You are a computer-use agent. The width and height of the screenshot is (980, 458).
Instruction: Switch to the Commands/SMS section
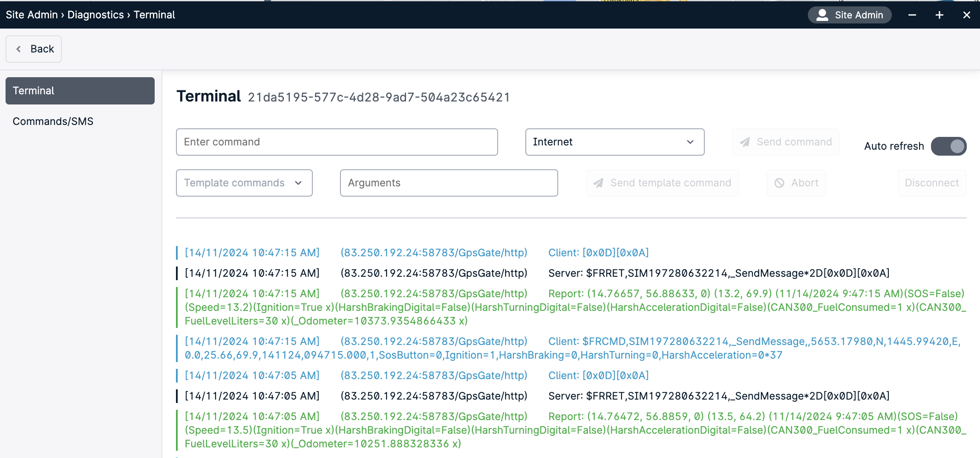[53, 121]
